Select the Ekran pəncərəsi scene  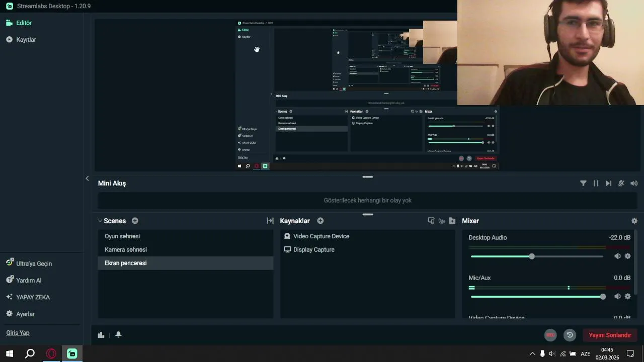point(186,263)
